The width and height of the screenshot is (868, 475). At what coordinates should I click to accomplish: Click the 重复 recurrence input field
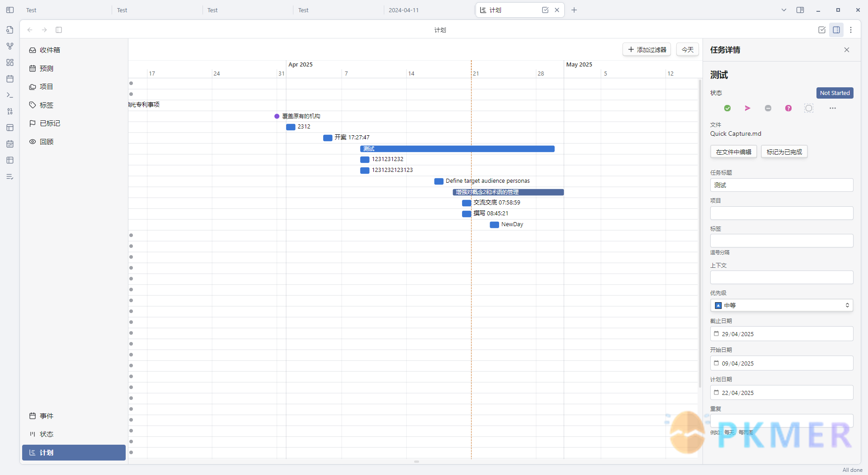point(782,421)
